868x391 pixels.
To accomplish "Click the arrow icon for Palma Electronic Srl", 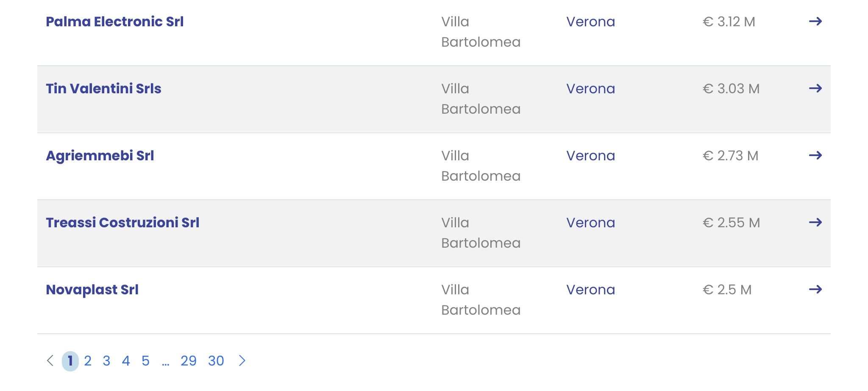I will [815, 21].
